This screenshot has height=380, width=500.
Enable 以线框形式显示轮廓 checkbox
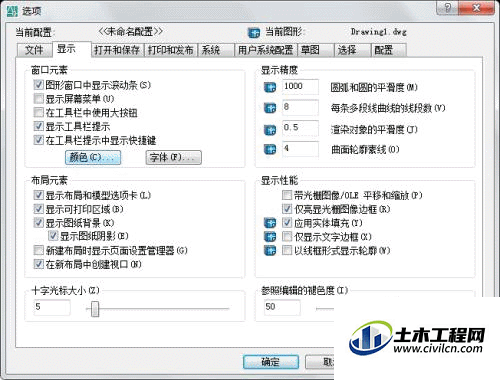pyautogui.click(x=287, y=250)
